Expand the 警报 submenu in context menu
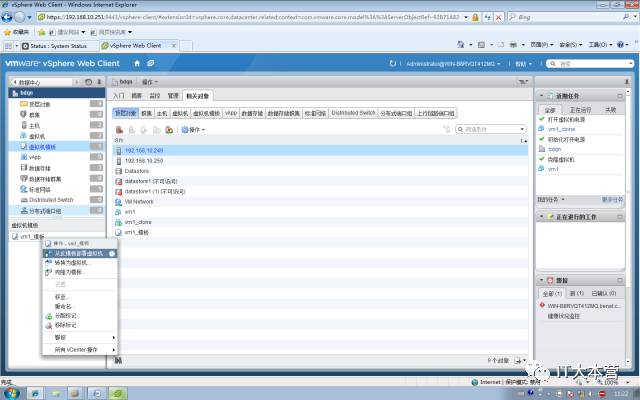640x400 pixels. coord(80,338)
